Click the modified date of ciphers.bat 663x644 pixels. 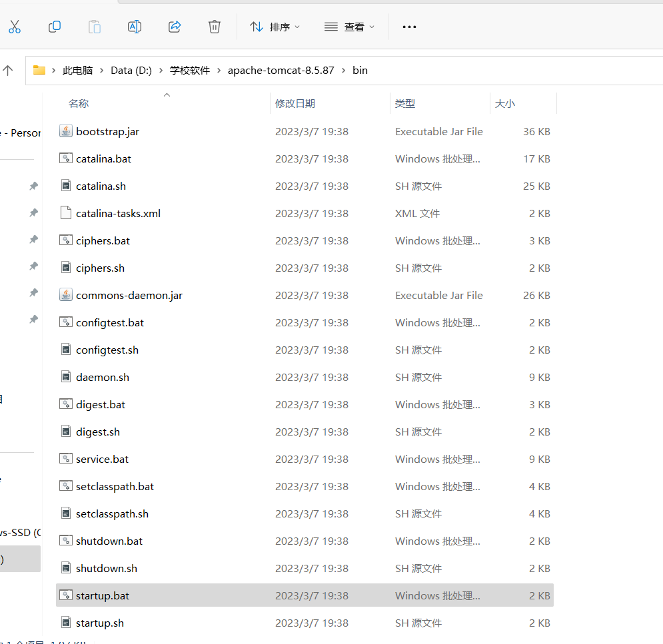click(x=312, y=241)
